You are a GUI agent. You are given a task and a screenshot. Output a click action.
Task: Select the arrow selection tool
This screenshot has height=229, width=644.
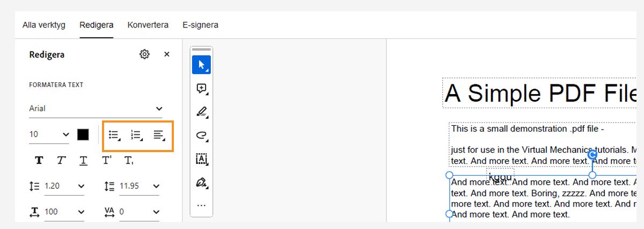click(x=201, y=65)
